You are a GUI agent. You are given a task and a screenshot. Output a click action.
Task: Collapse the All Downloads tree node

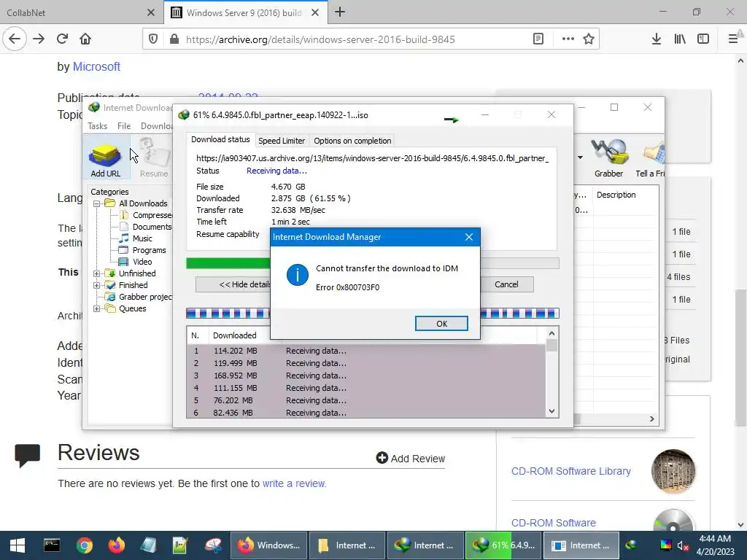[x=97, y=204]
